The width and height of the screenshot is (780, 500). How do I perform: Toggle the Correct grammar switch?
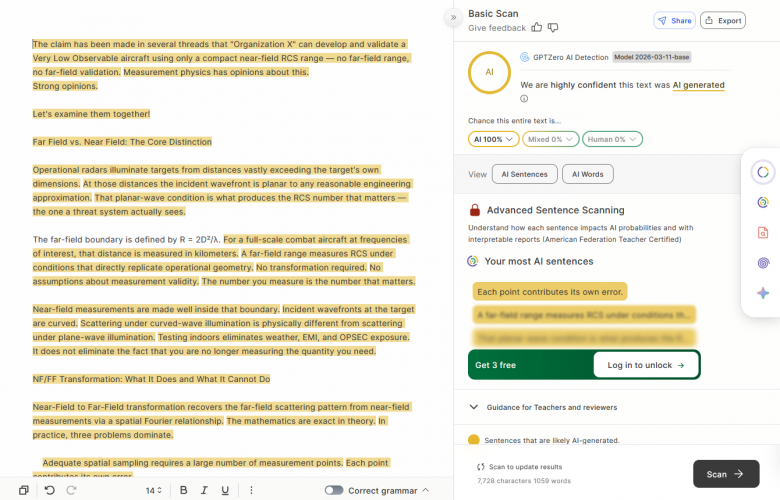334,490
